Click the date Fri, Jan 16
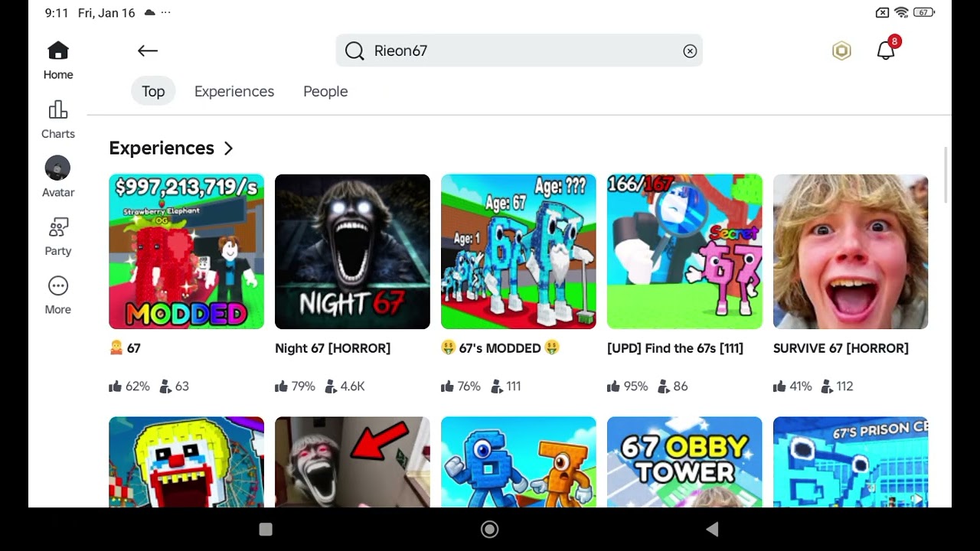Screen dimensions: 980x551 (106, 13)
